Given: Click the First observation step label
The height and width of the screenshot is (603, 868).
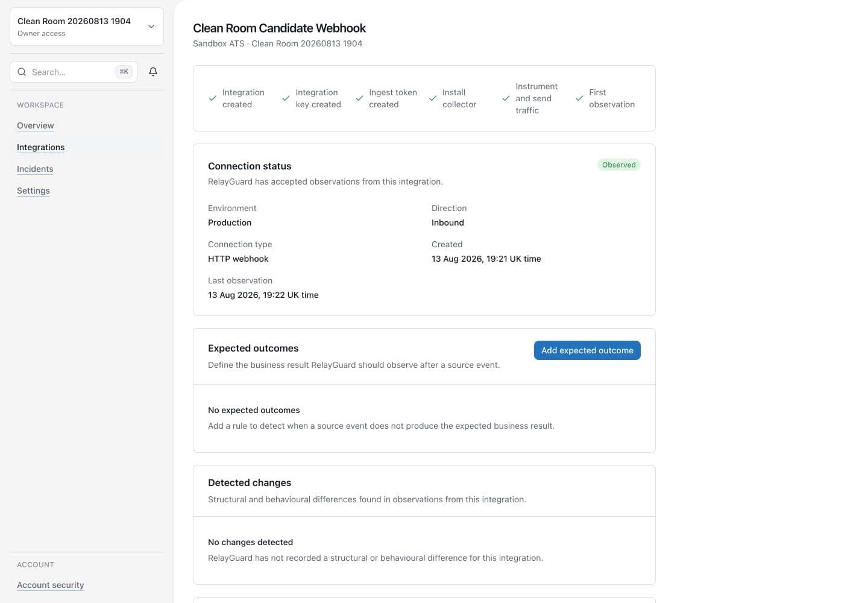Looking at the screenshot, I should (x=612, y=98).
